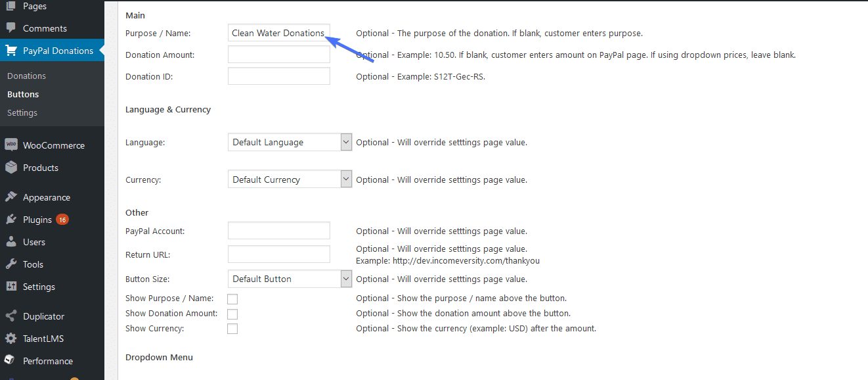The image size is (868, 380).
Task: Open the Default Language dropdown
Action: (290, 142)
